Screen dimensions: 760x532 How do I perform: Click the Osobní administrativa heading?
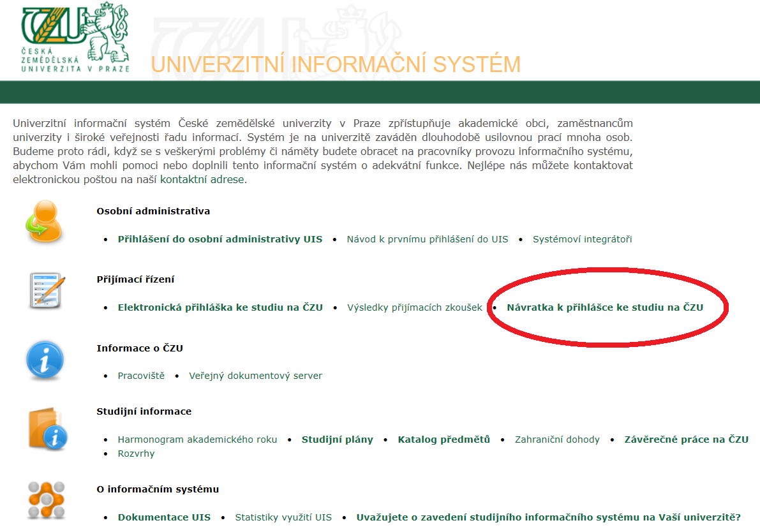click(153, 211)
